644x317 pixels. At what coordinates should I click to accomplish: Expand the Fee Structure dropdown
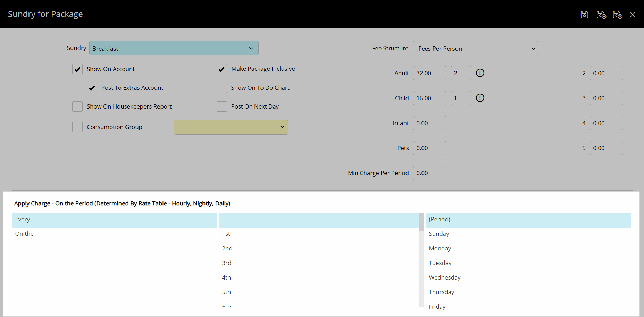(475, 48)
